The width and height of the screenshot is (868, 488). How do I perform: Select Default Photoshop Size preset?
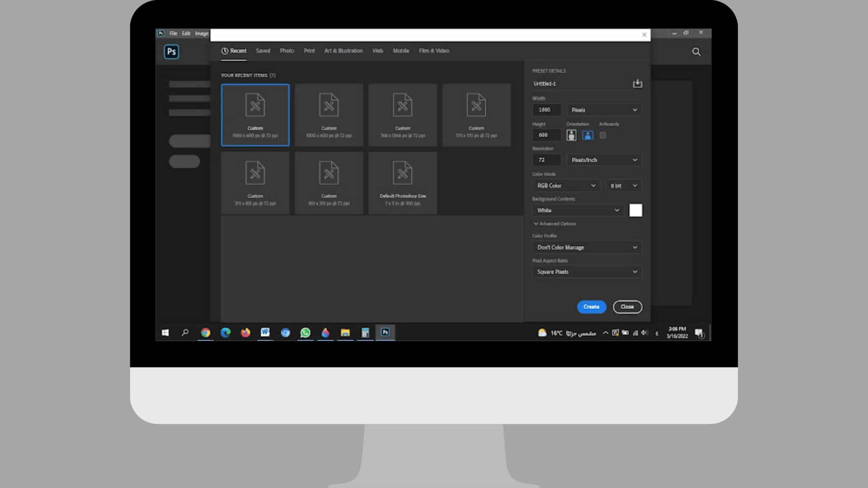(403, 183)
